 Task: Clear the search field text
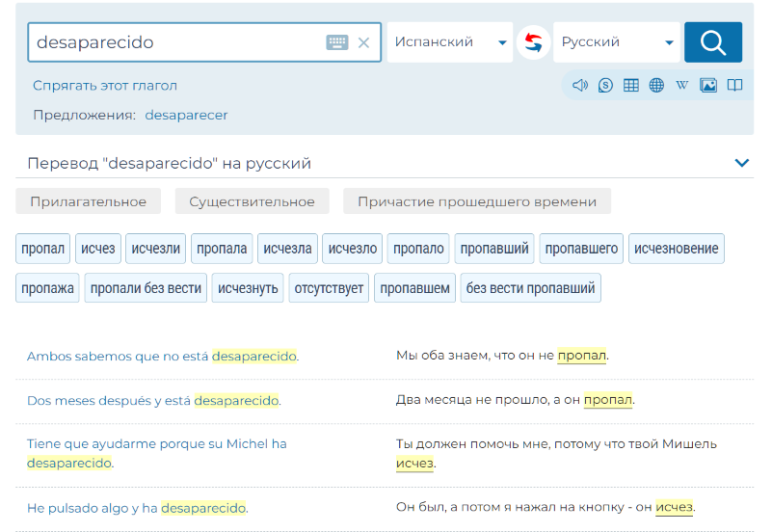click(363, 42)
